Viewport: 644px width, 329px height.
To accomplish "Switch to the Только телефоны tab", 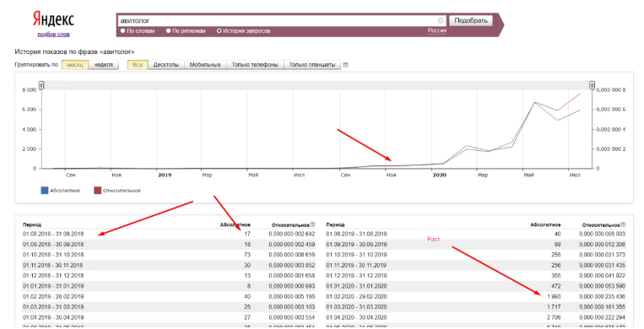I will (255, 65).
